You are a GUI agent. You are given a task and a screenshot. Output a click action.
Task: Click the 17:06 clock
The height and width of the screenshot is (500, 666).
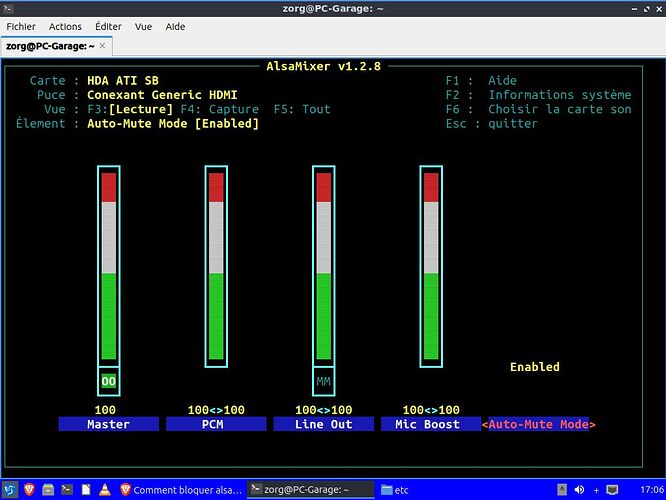652,490
